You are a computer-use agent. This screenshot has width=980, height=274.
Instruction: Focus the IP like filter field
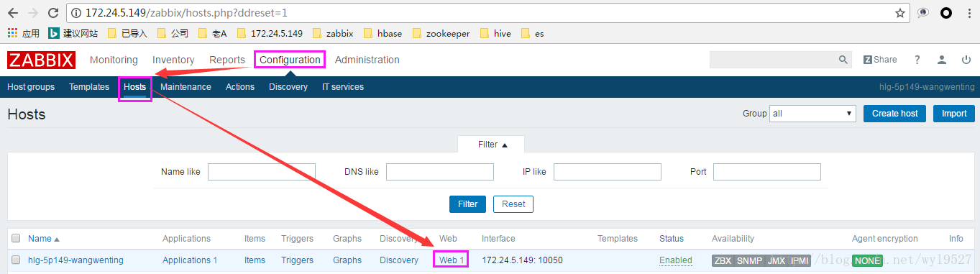[608, 172]
